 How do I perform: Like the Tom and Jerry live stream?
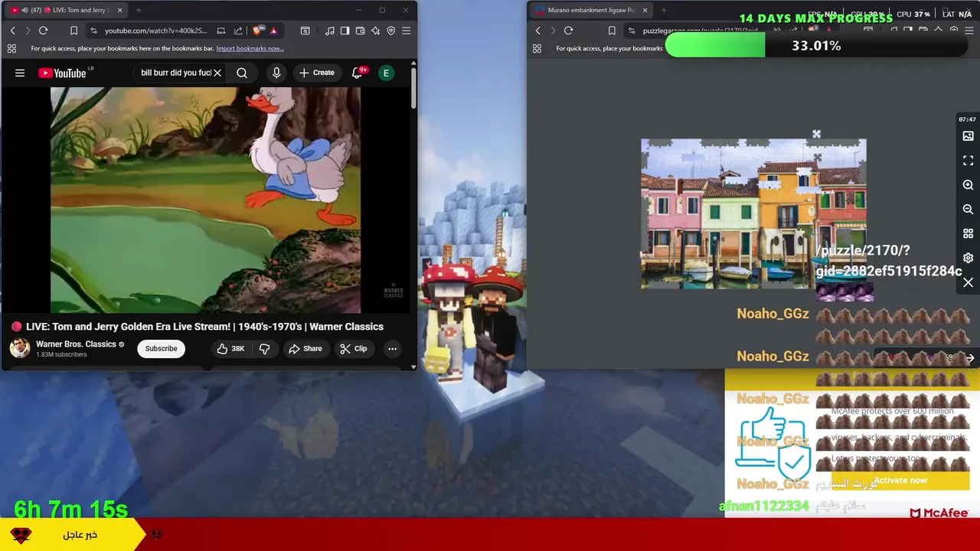pyautogui.click(x=230, y=349)
